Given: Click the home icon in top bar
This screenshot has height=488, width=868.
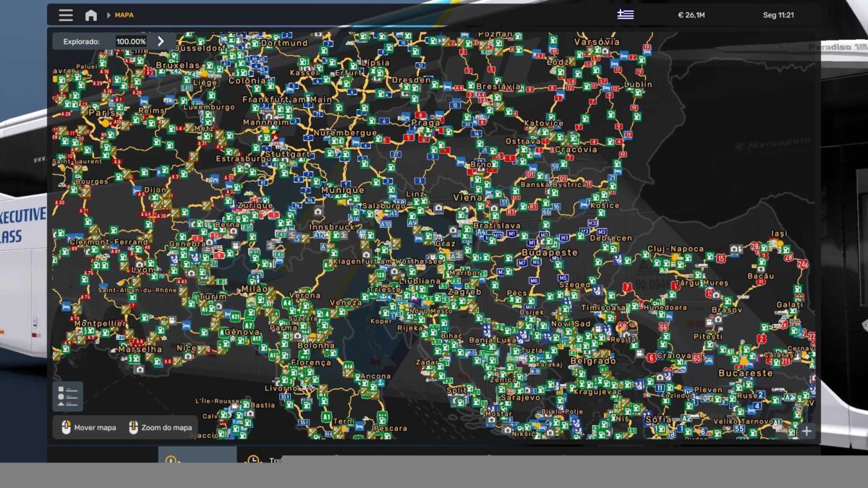Looking at the screenshot, I should 91,15.
